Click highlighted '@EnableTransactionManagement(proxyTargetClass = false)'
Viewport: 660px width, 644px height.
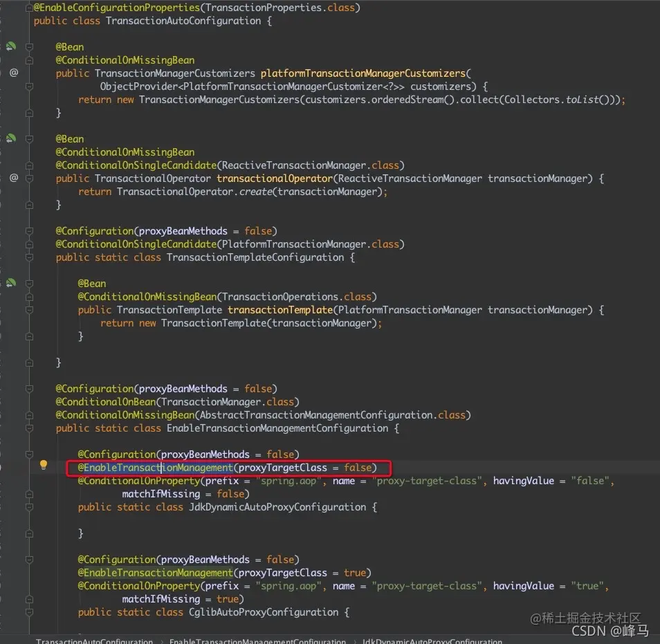pyautogui.click(x=228, y=468)
